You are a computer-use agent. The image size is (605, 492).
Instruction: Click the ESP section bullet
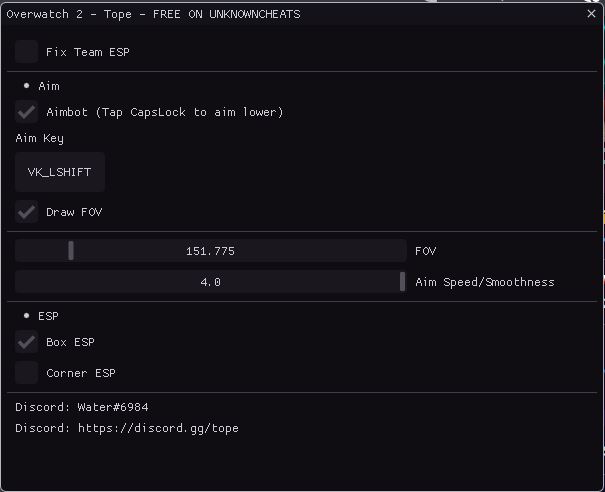(26, 316)
